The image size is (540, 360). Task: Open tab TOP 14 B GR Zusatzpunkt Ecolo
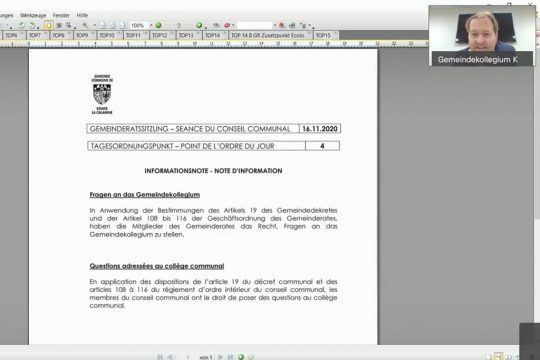[x=270, y=35]
